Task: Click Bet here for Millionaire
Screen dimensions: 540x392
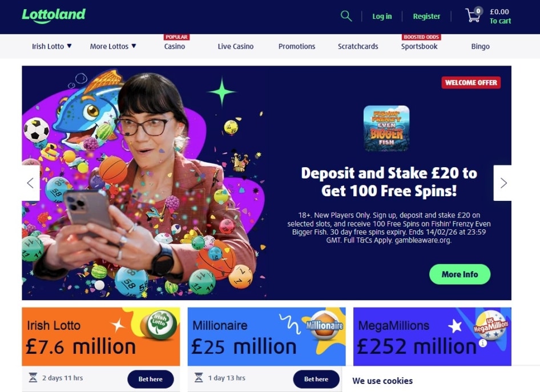Action: point(316,379)
